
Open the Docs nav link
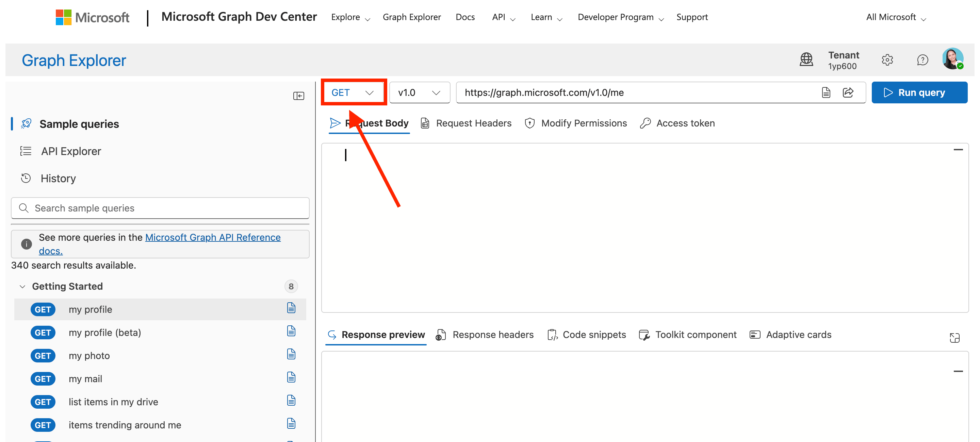[x=465, y=17]
